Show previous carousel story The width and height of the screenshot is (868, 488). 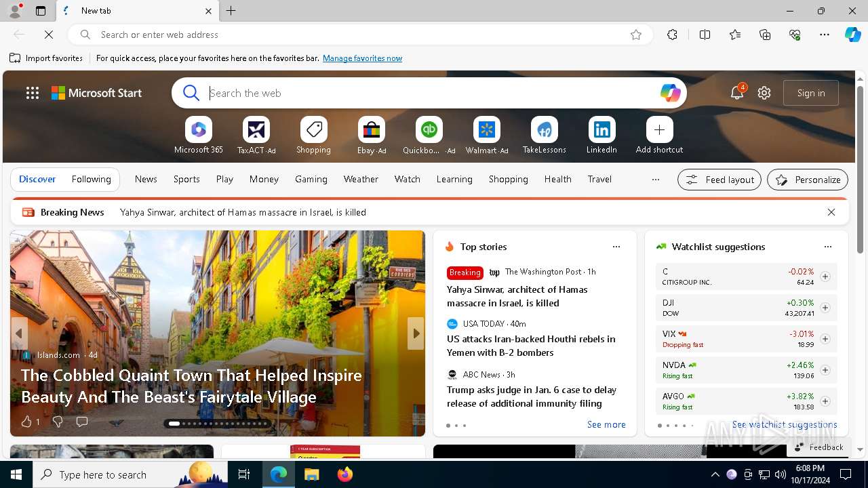tap(19, 333)
